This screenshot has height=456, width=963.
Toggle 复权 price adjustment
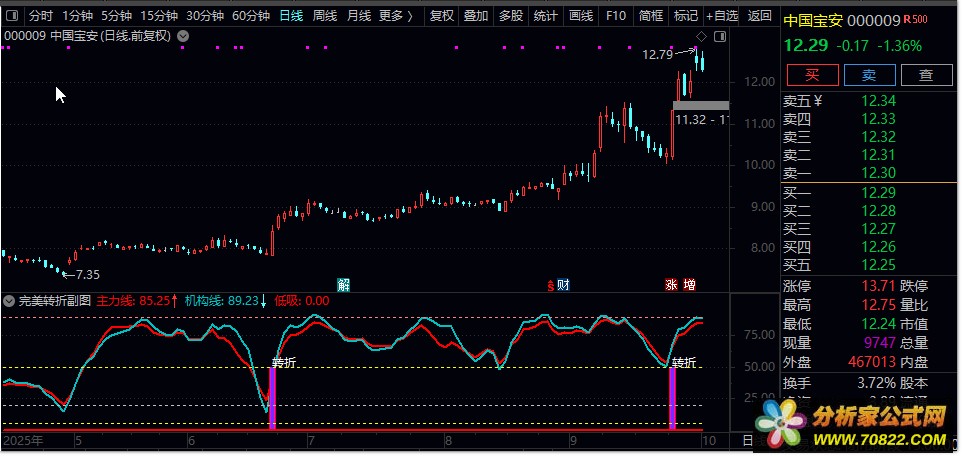tap(440, 16)
